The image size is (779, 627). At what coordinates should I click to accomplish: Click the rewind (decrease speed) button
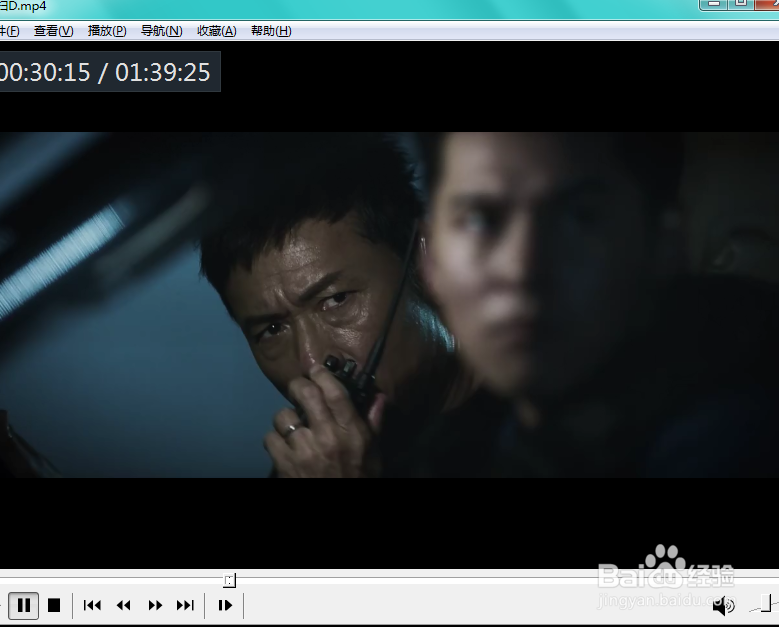point(123,605)
